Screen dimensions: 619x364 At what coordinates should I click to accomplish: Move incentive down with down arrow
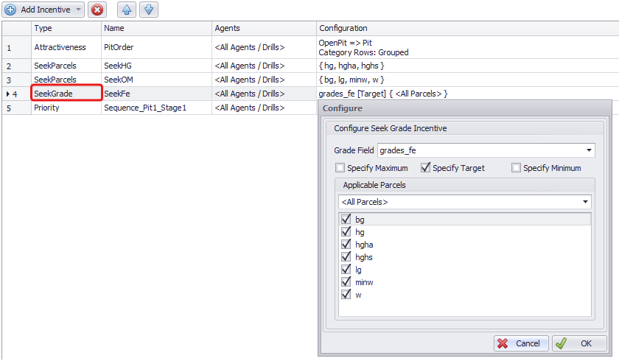coord(147,10)
